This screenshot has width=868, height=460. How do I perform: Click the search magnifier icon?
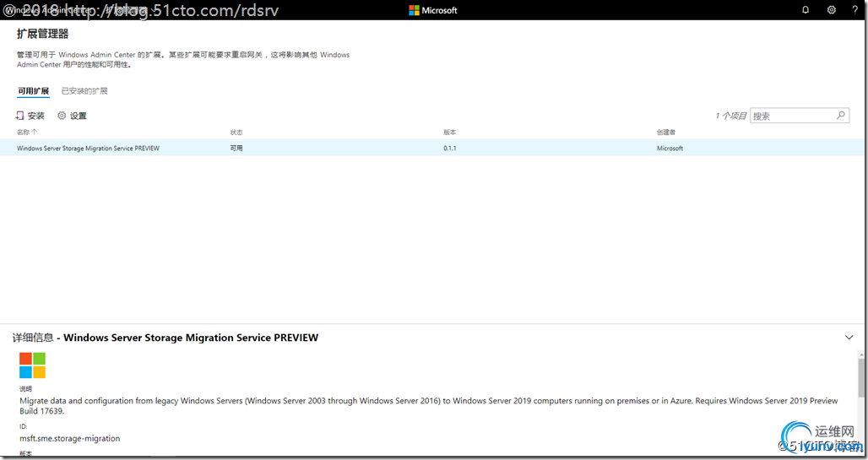click(x=840, y=115)
